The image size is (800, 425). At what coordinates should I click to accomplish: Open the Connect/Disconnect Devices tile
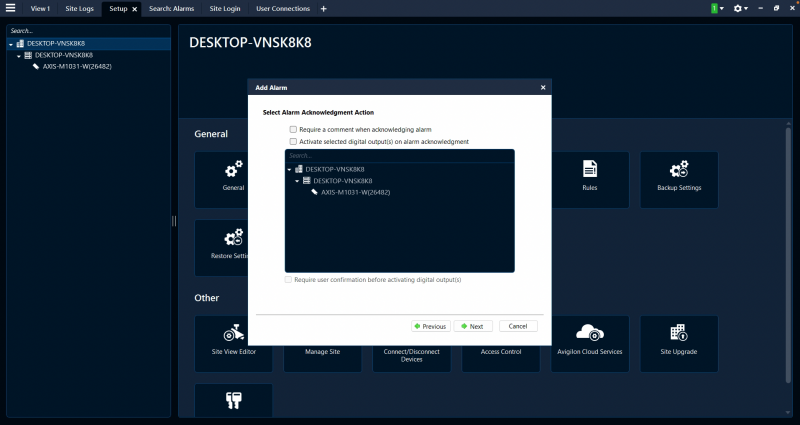(412, 356)
